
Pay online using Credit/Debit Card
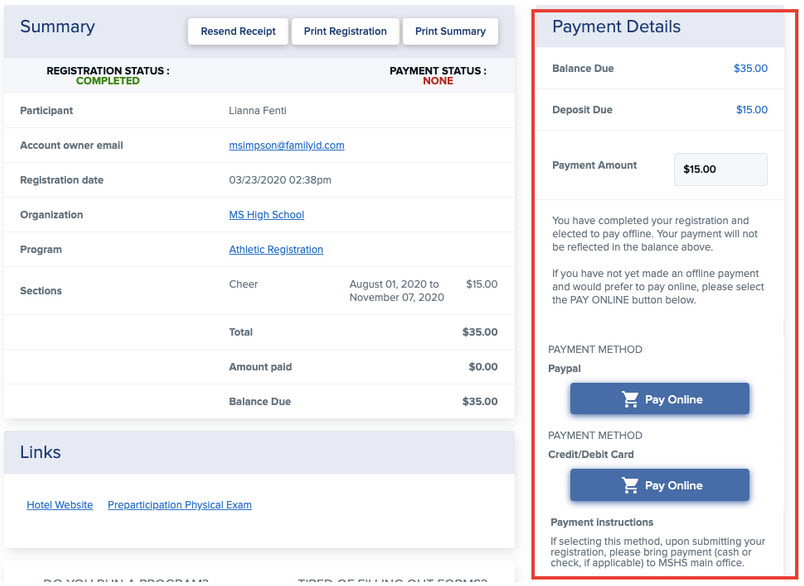(659, 485)
